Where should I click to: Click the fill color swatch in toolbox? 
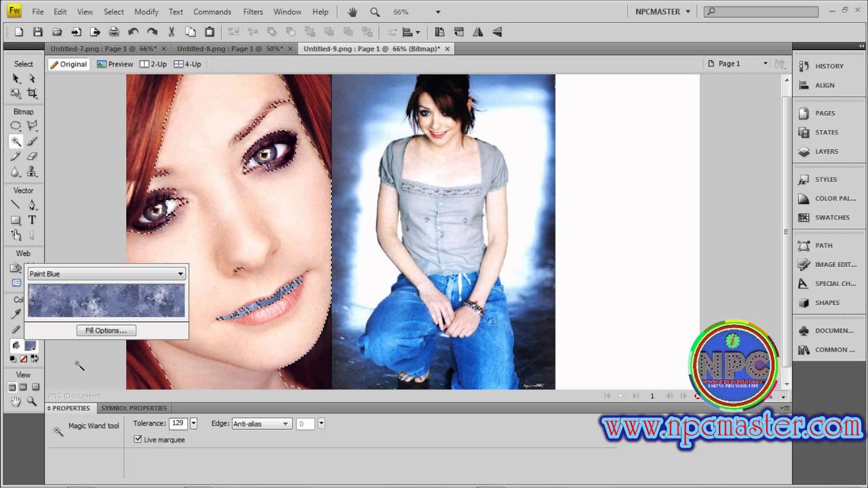[x=30, y=346]
